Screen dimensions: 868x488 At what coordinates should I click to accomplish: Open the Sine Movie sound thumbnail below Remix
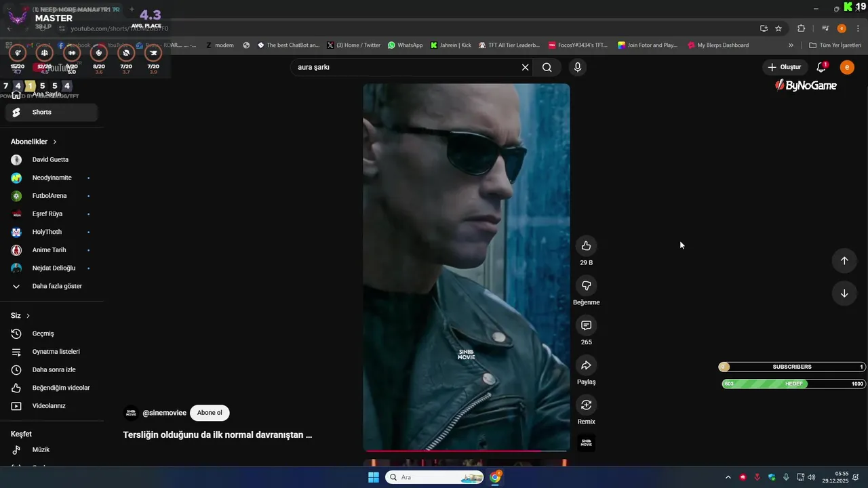[586, 443]
